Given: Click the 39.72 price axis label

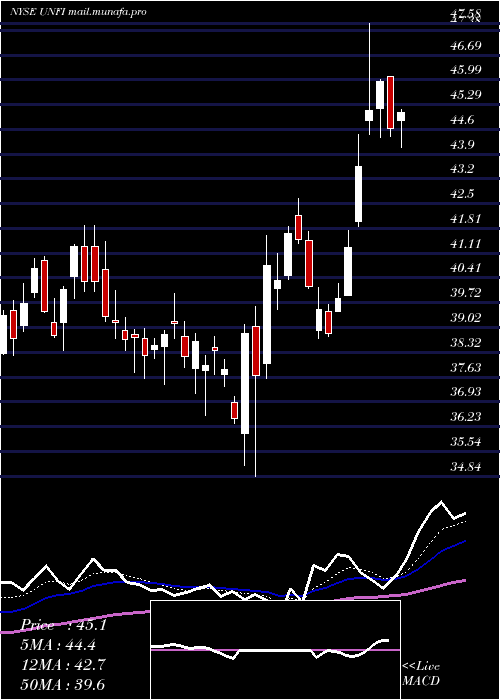Looking at the screenshot, I should [465, 293].
